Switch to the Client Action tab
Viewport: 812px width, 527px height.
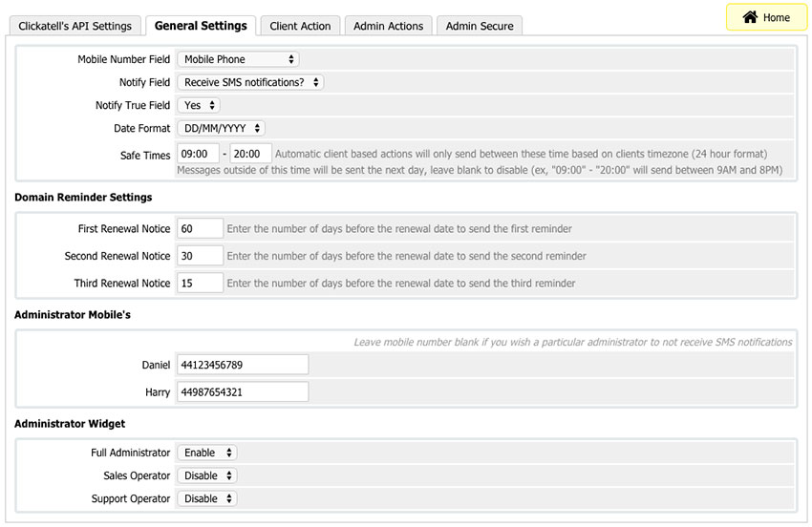tap(300, 26)
